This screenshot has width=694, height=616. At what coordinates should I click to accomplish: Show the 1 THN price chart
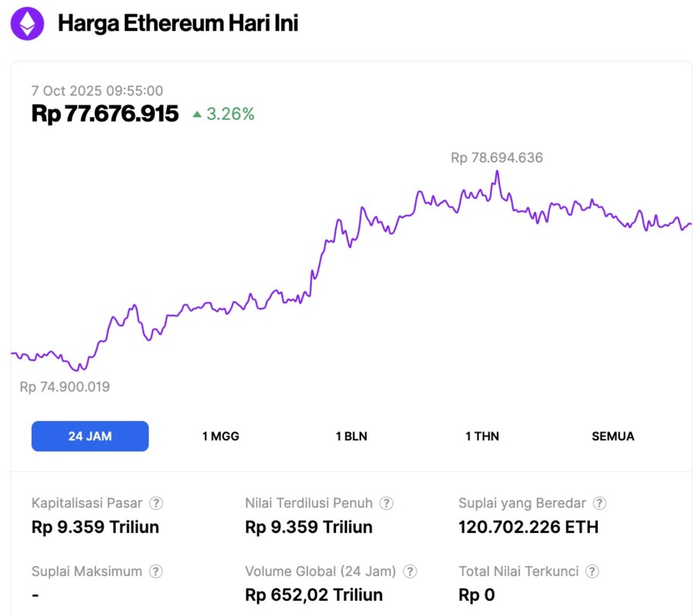tap(482, 436)
